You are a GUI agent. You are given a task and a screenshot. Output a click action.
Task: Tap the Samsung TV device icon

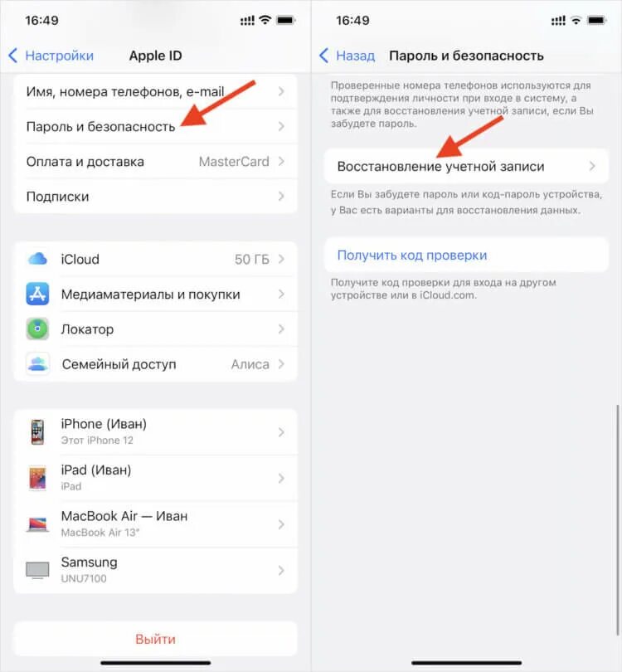point(37,571)
